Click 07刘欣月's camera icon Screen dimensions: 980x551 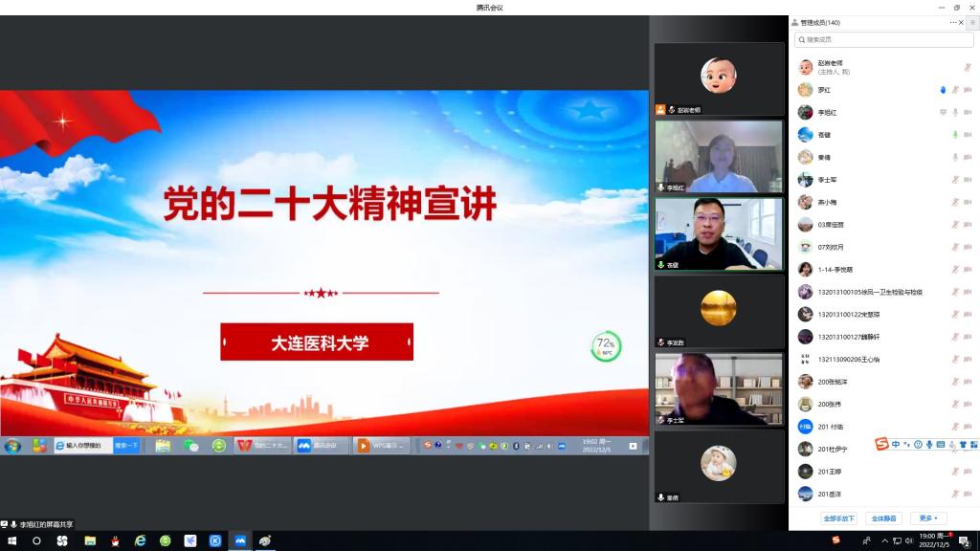[x=968, y=248]
